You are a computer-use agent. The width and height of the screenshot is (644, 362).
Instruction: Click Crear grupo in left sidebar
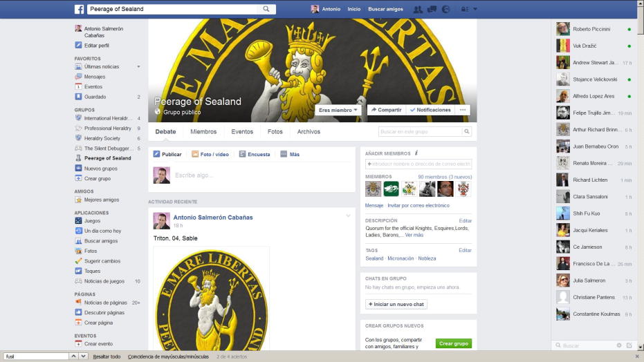[x=97, y=179]
